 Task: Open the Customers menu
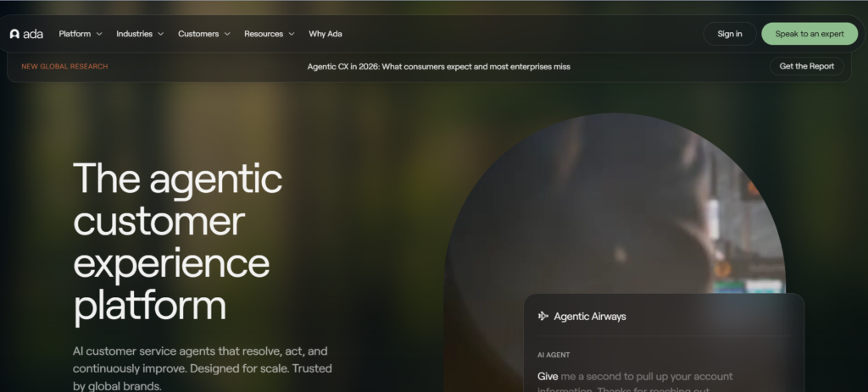point(203,34)
